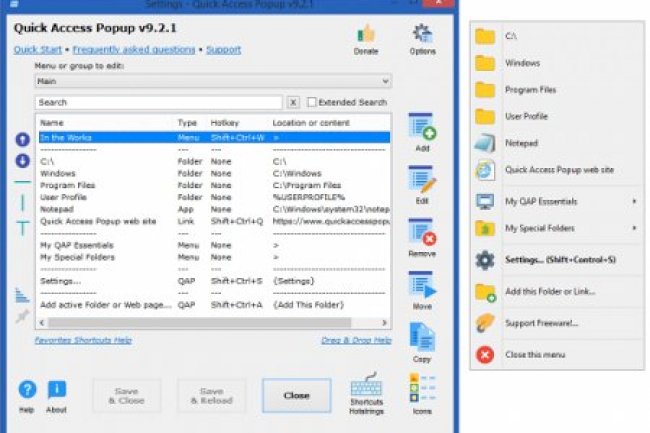Click the hamburger menu icon in title bar

(14, 4)
